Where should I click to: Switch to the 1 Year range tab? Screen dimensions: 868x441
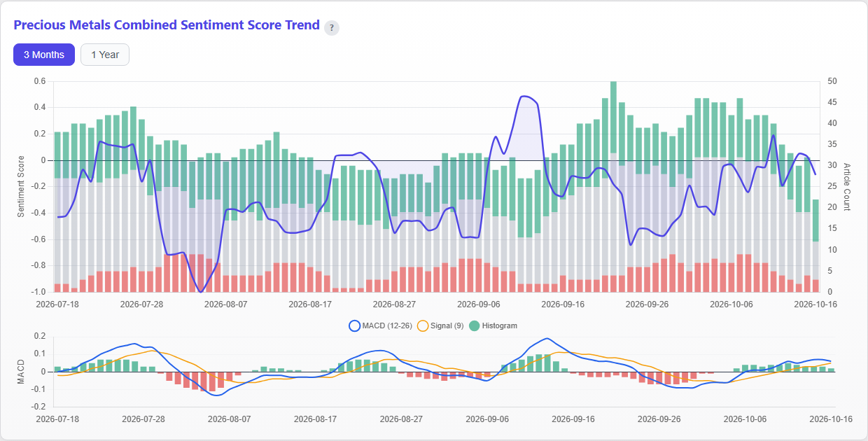click(105, 55)
